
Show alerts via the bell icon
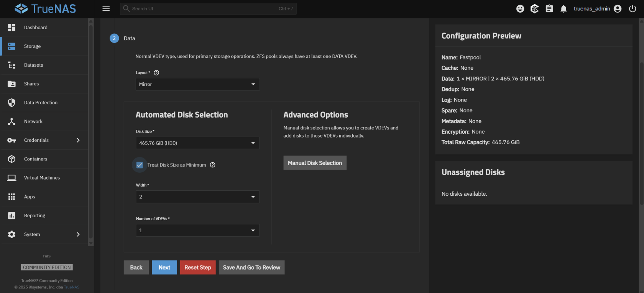tap(563, 9)
